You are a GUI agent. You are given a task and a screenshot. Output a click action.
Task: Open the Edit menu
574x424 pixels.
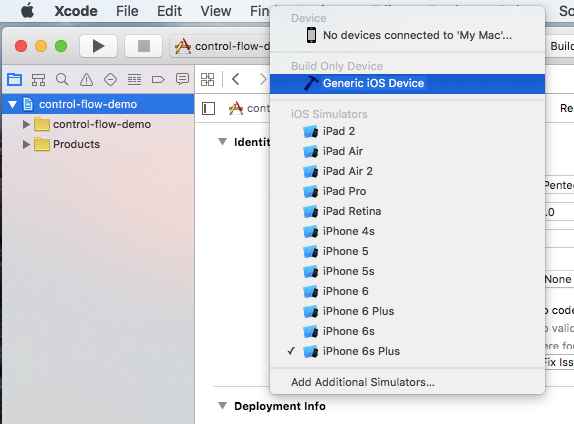169,11
